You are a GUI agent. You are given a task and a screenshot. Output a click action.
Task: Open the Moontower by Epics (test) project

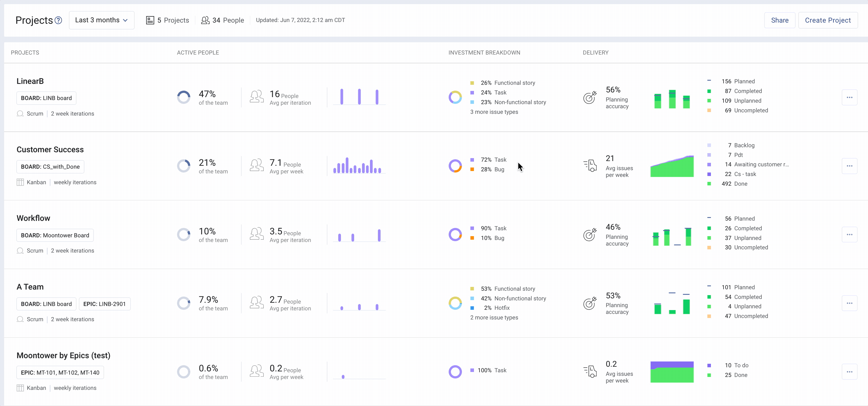click(63, 356)
